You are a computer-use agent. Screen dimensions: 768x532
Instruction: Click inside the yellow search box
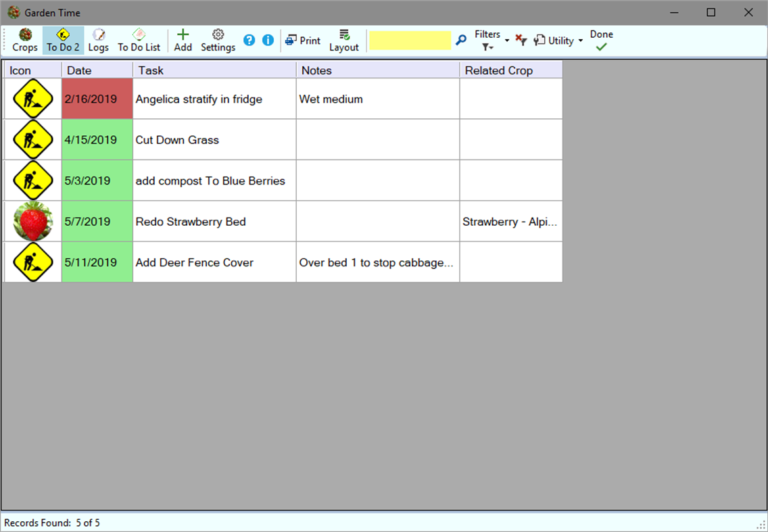410,40
